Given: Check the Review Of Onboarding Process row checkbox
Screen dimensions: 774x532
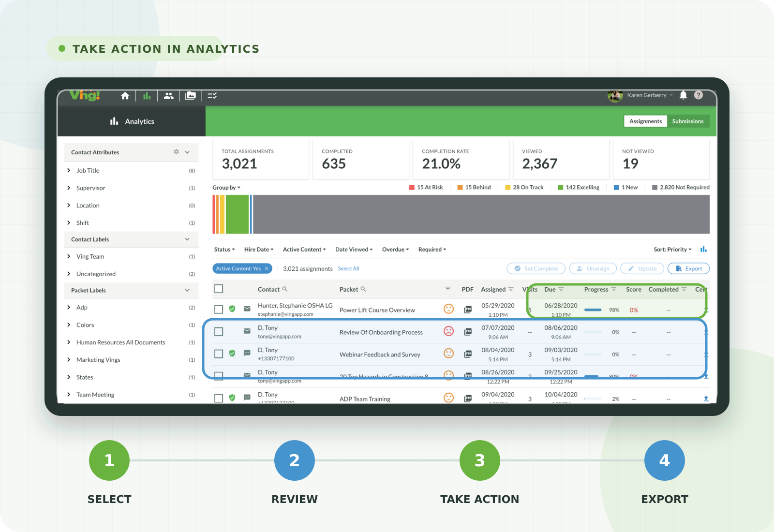Looking at the screenshot, I should (x=219, y=331).
